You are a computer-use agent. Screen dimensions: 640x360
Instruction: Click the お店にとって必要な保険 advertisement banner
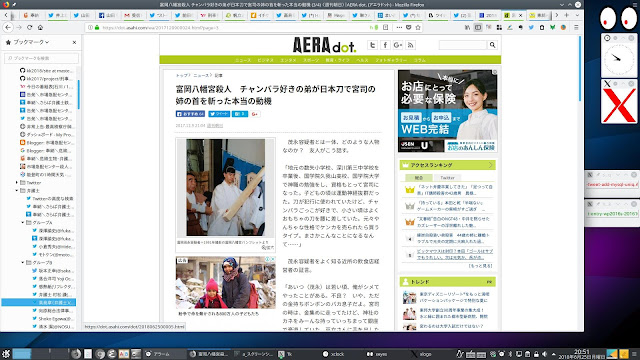[x=447, y=111]
